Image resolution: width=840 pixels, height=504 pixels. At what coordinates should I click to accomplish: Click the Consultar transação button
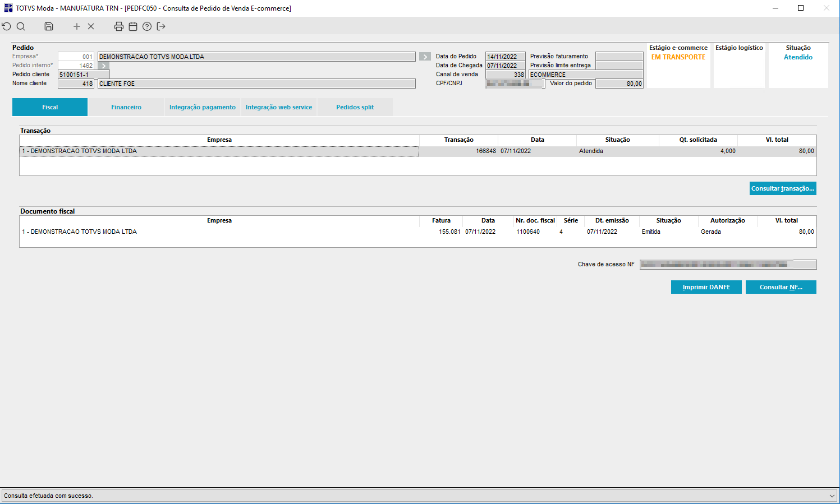coord(783,188)
